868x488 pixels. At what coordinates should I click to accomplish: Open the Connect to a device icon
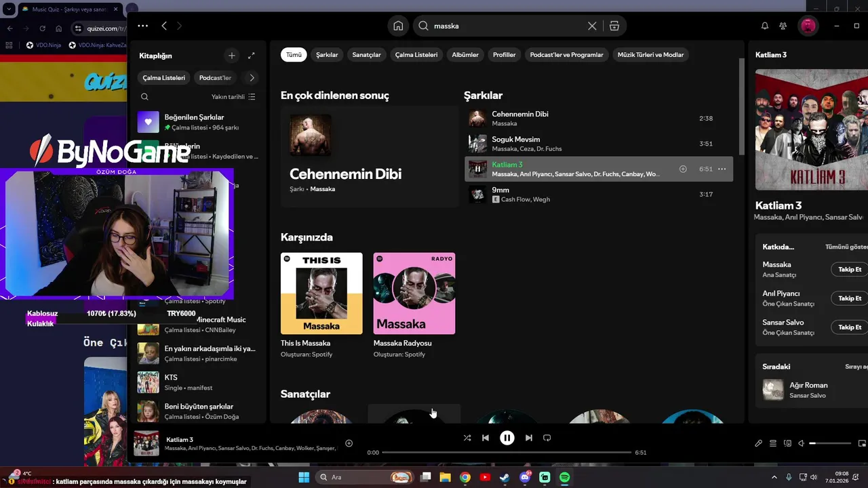[x=787, y=443]
